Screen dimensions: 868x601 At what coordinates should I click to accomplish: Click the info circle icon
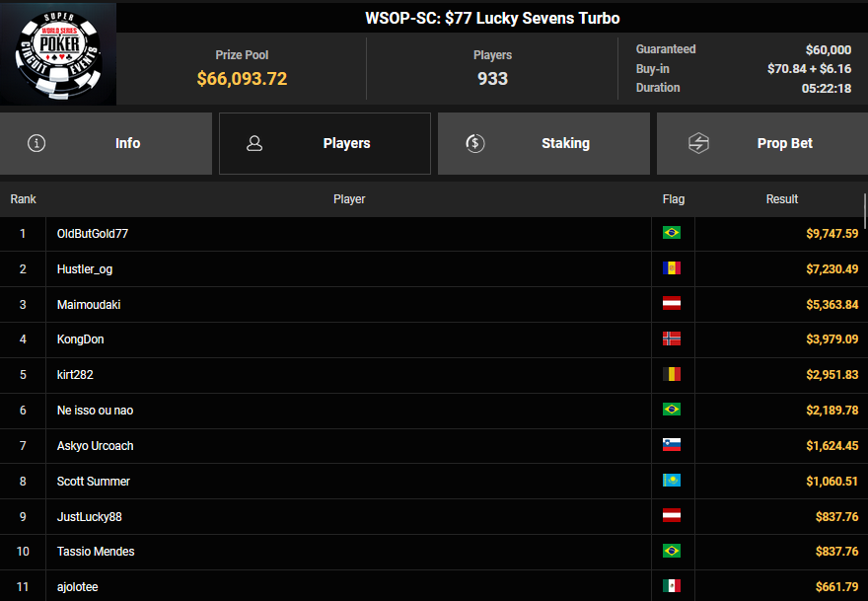(x=37, y=143)
